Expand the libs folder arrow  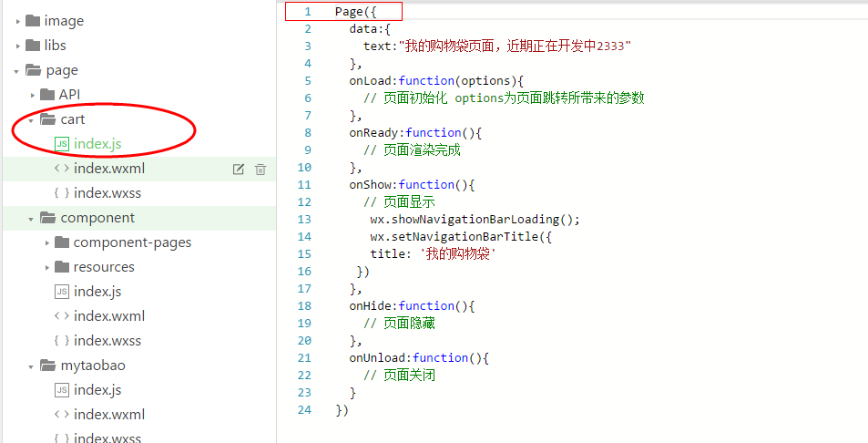click(x=17, y=46)
